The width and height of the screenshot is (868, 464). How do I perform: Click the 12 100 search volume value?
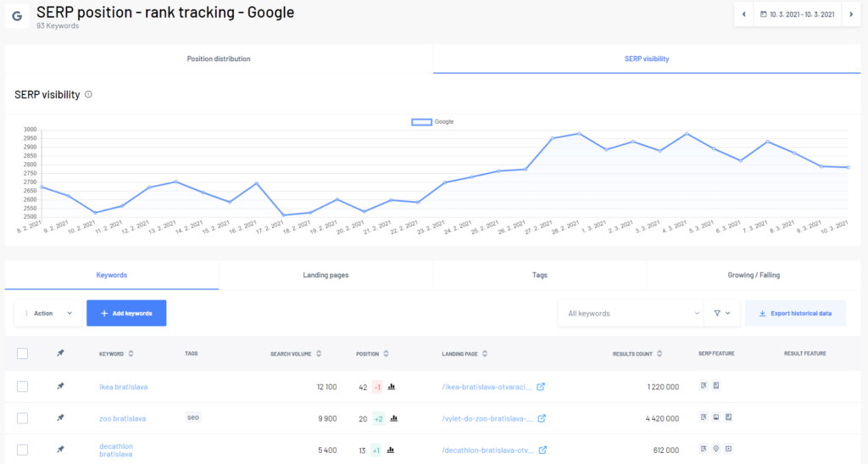coord(326,387)
